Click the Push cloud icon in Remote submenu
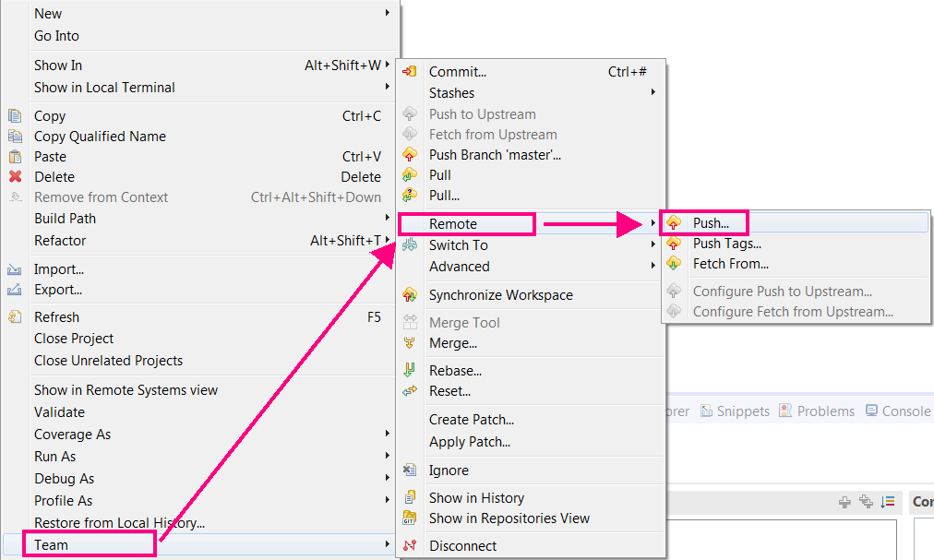Screen dimensions: 934x560 pos(674,223)
